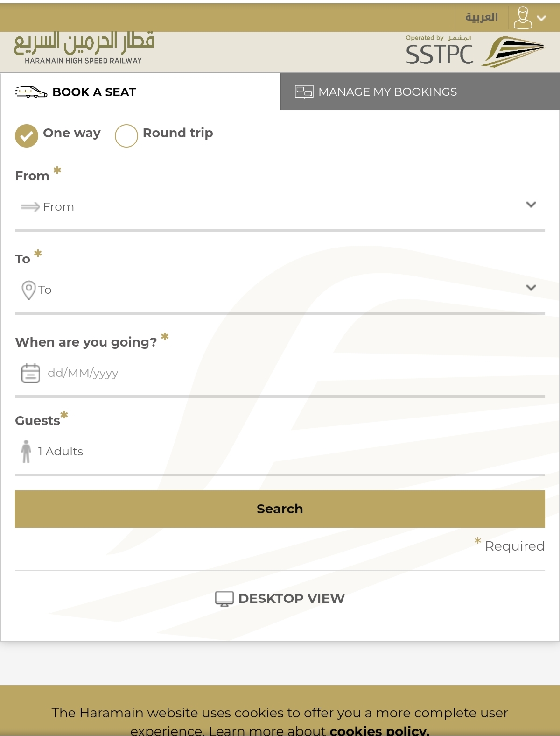Click the Search button
Image resolution: width=560 pixels, height=736 pixels.
280,509
